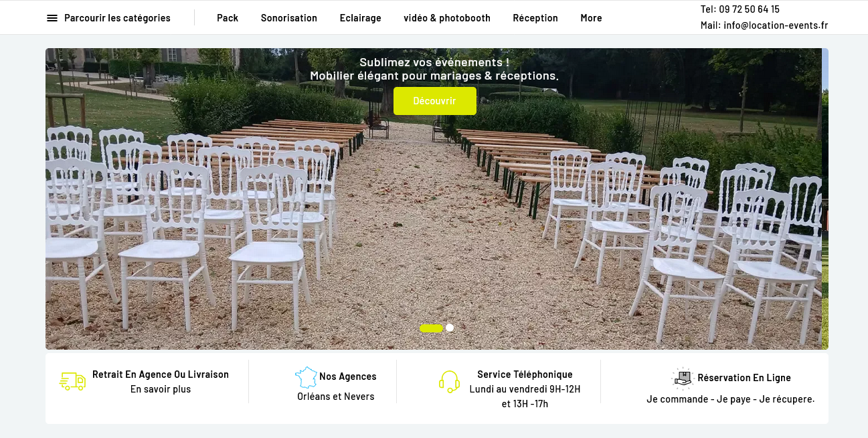Expand the Parcourir les catégories menu
This screenshot has height=438, width=868.
click(117, 18)
